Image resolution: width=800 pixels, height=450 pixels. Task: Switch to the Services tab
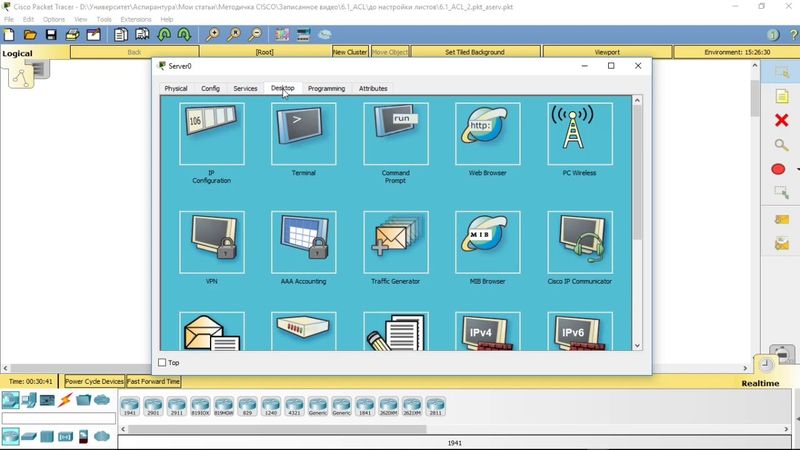pos(245,88)
